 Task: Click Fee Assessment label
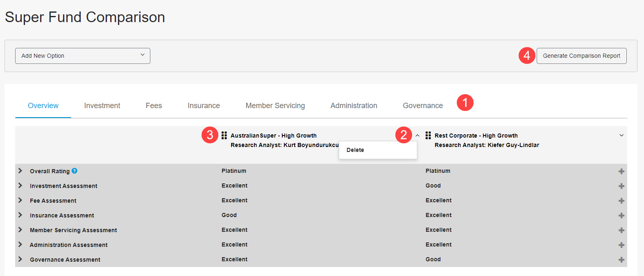(x=53, y=201)
